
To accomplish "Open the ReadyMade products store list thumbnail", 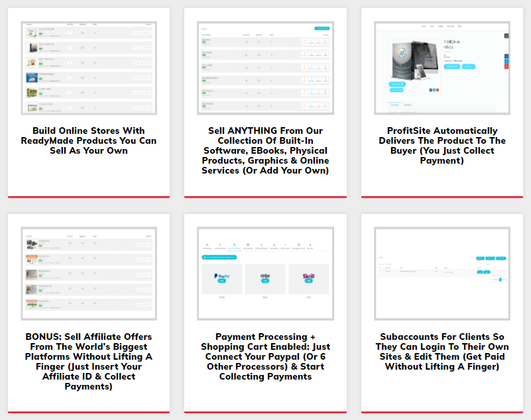I will tap(89, 68).
